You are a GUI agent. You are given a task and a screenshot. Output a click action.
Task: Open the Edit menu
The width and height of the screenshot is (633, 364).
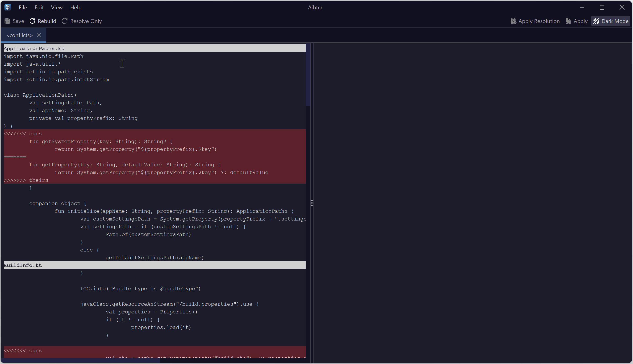[39, 7]
